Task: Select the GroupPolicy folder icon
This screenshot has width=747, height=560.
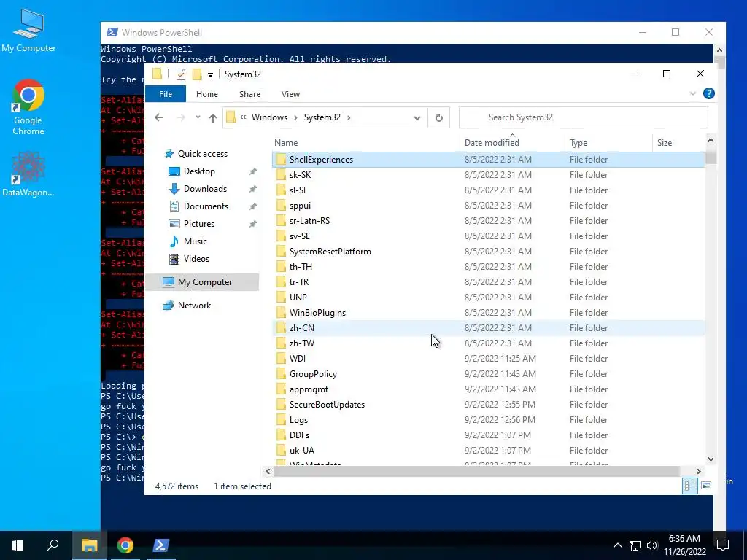Action: [x=281, y=374]
